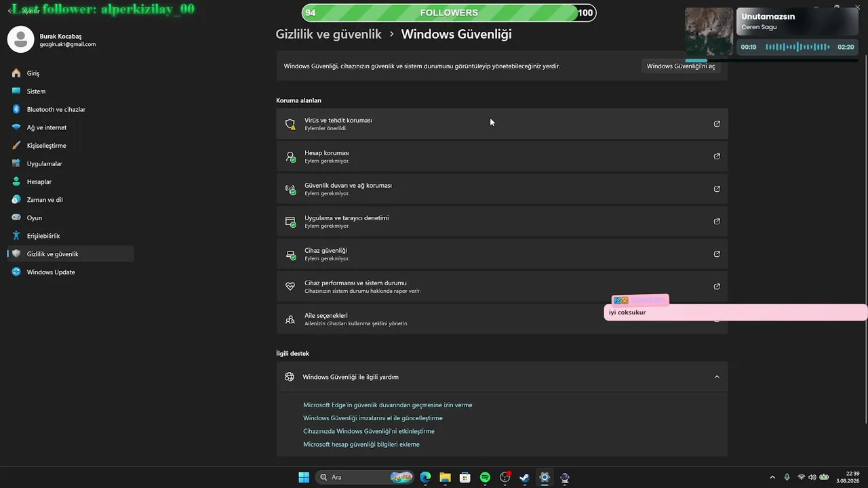
Task: Select Gizlilik ve güvenlik in the sidebar
Action: 71,254
